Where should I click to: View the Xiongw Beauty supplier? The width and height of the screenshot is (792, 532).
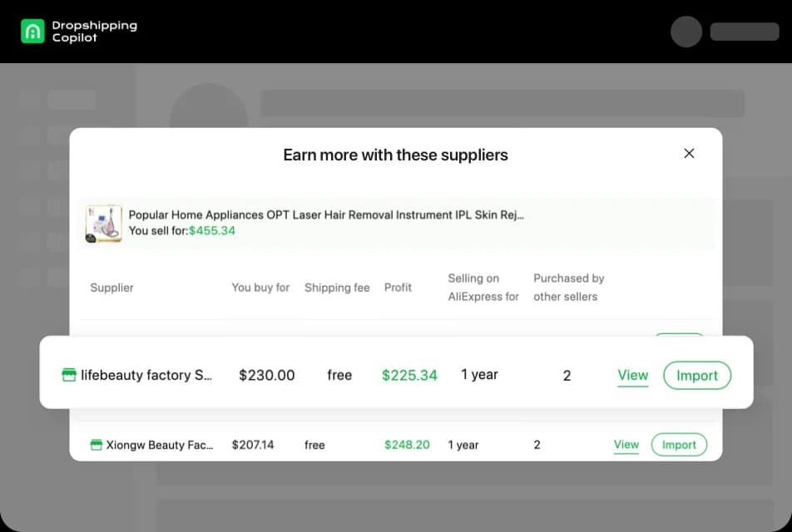pos(626,445)
